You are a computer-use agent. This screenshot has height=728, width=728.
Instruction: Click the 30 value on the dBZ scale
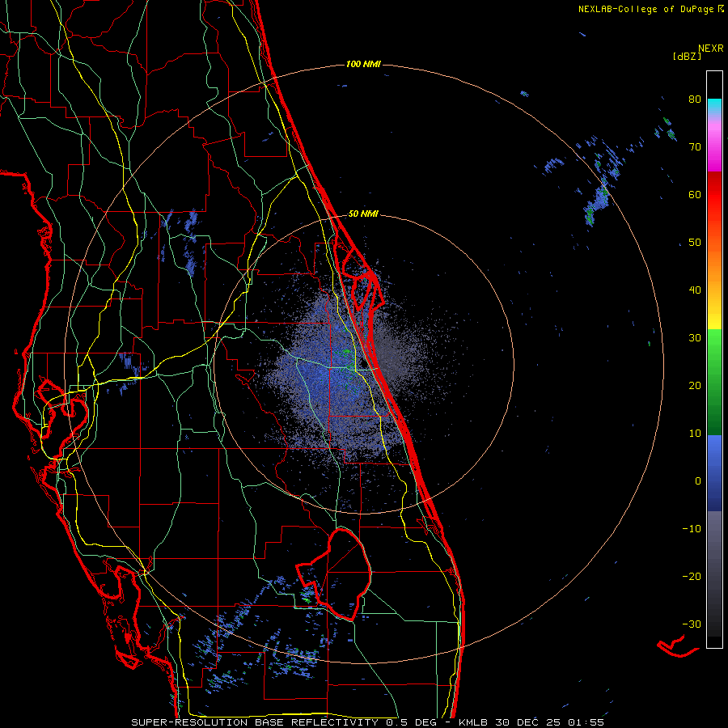click(695, 338)
